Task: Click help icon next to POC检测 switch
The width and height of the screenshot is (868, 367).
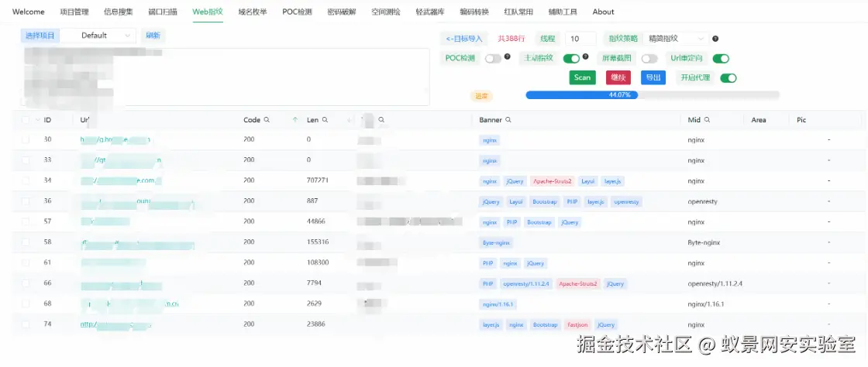Action: [507, 57]
